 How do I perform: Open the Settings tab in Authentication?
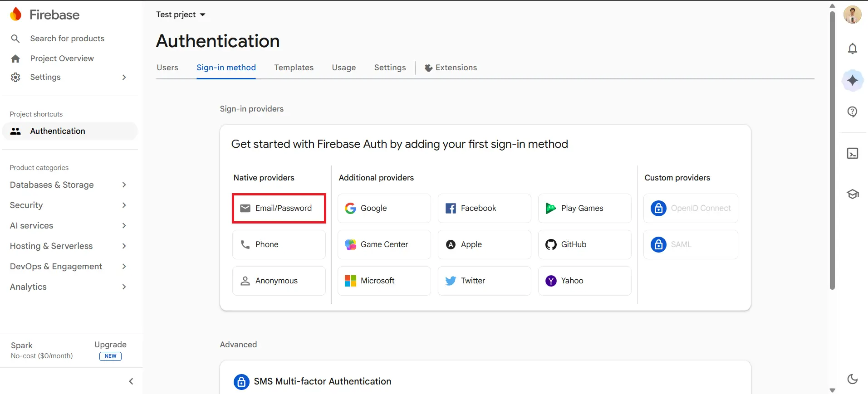pos(390,68)
